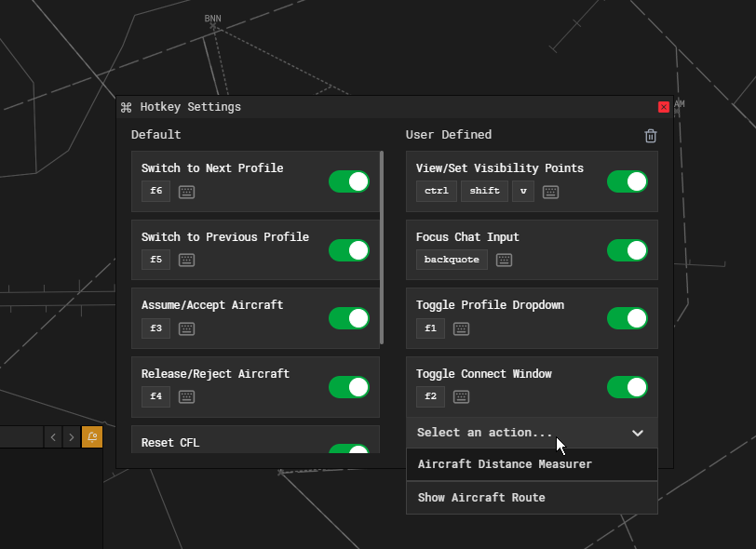Click command icon in Hotkey Settings title bar

[x=126, y=107]
